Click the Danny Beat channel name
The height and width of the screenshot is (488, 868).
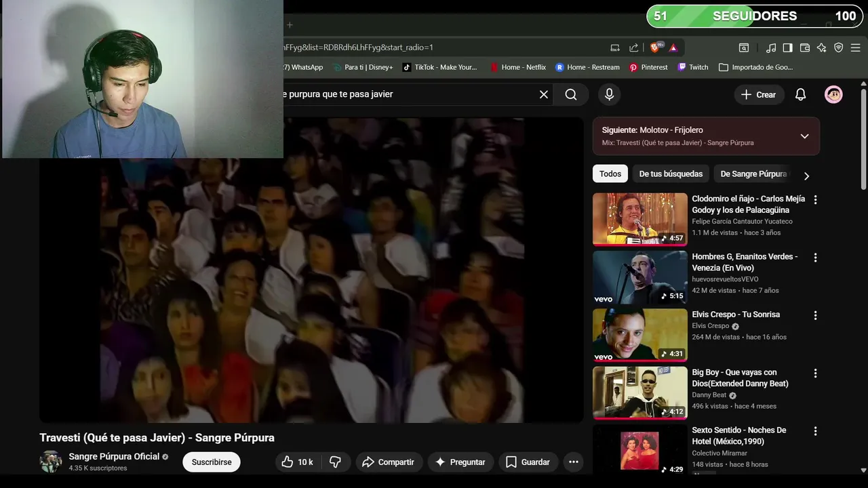coord(709,395)
